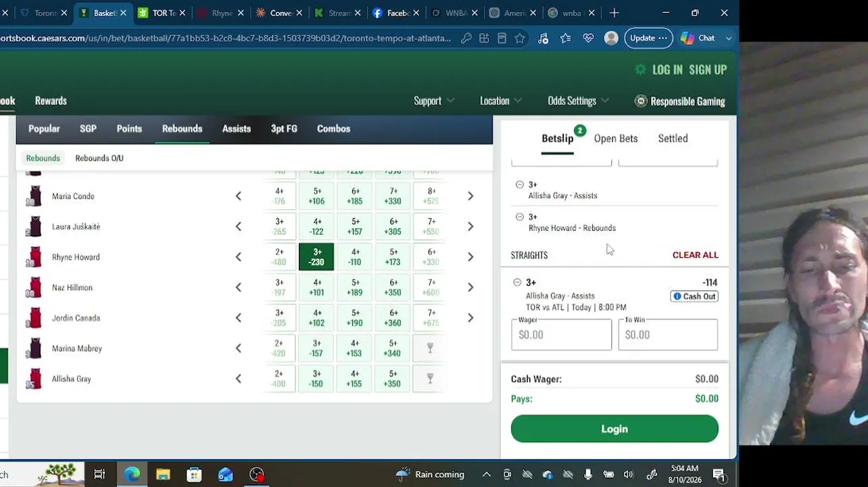
Task: Switch to the SGP tab
Action: pyautogui.click(x=88, y=129)
